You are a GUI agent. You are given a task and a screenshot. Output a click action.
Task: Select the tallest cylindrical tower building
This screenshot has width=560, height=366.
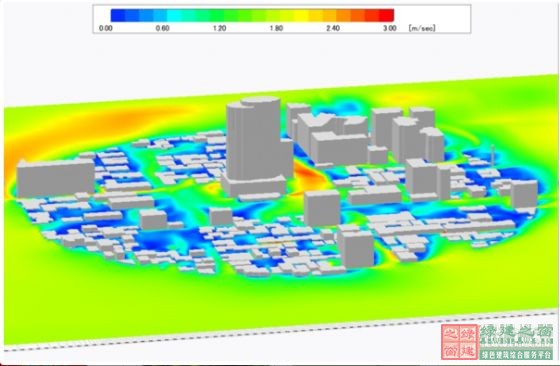click(x=254, y=139)
